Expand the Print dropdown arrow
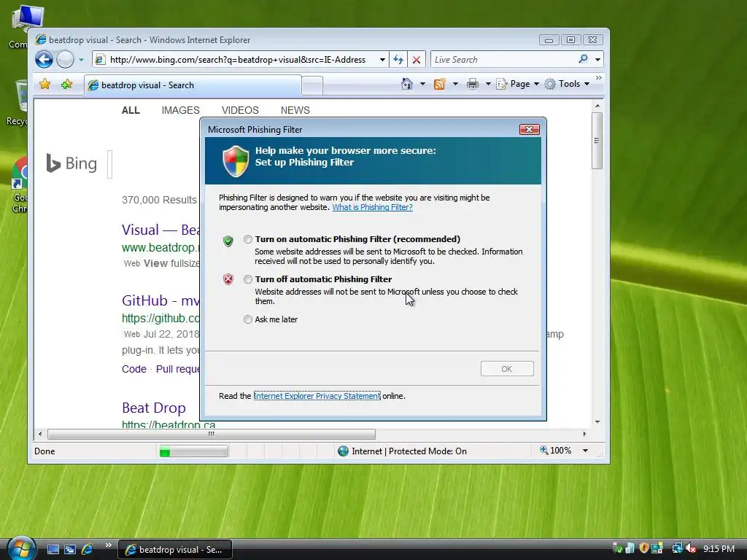This screenshot has height=560, width=747. 488,85
